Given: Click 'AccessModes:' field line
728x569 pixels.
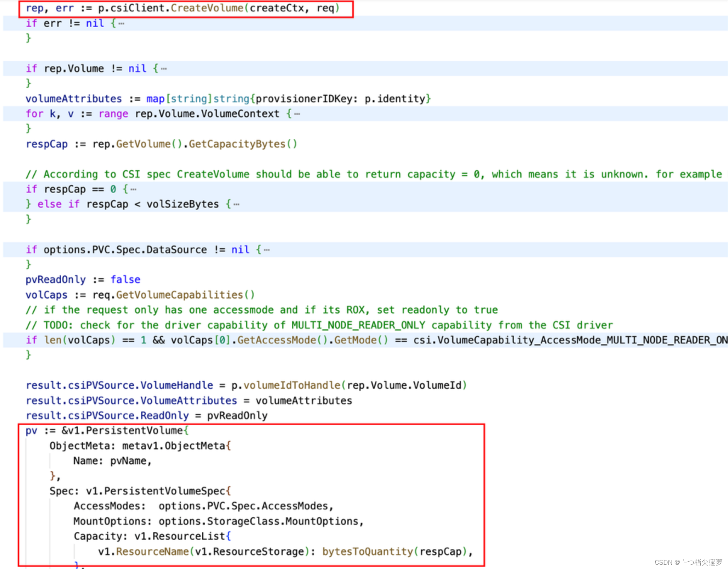Looking at the screenshot, I should click(203, 506).
